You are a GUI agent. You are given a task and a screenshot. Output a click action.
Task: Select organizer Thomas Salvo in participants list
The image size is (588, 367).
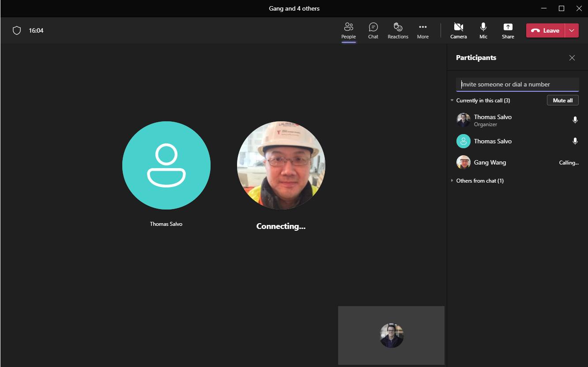[517, 120]
